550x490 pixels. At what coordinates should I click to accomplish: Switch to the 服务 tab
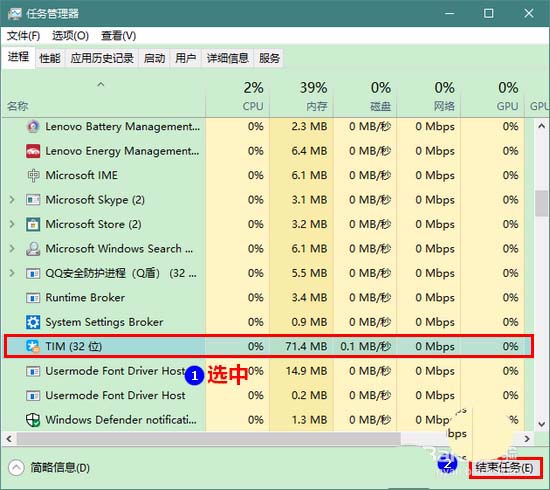click(269, 58)
